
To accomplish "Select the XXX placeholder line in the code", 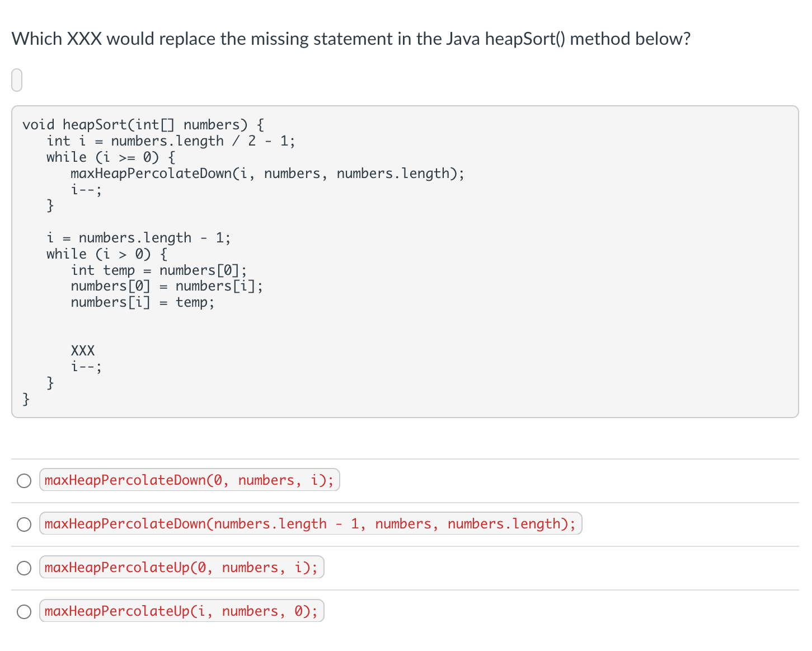I will 82,350.
